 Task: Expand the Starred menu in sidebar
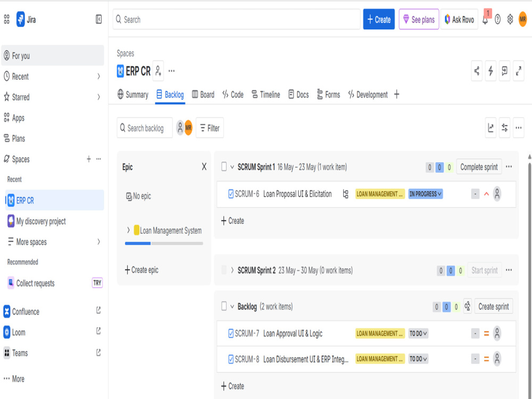99,97
